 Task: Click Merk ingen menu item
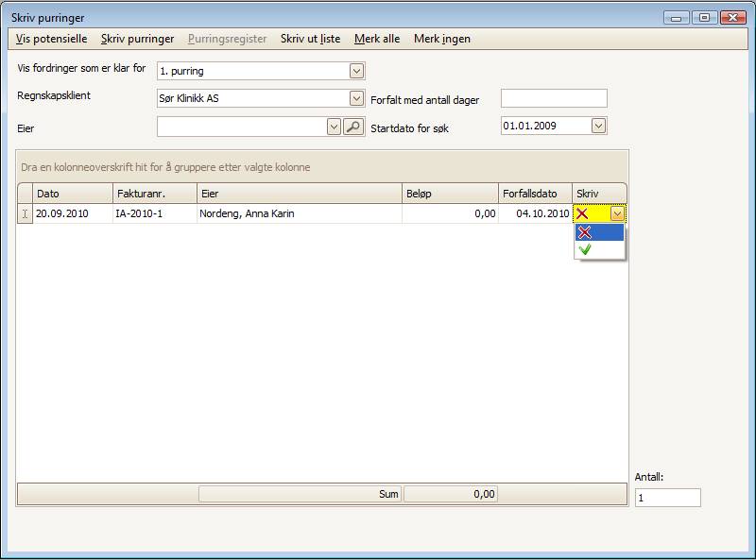click(442, 39)
